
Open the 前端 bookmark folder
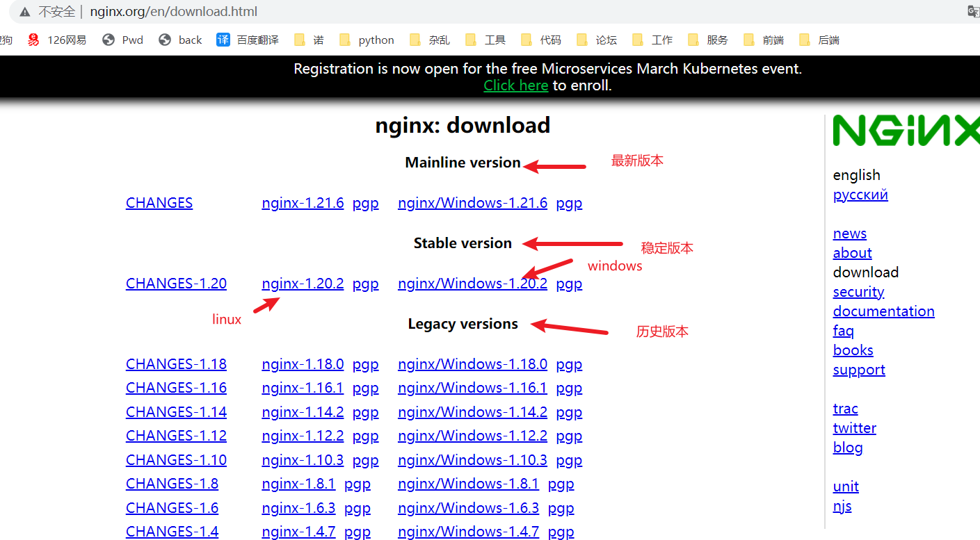click(764, 40)
